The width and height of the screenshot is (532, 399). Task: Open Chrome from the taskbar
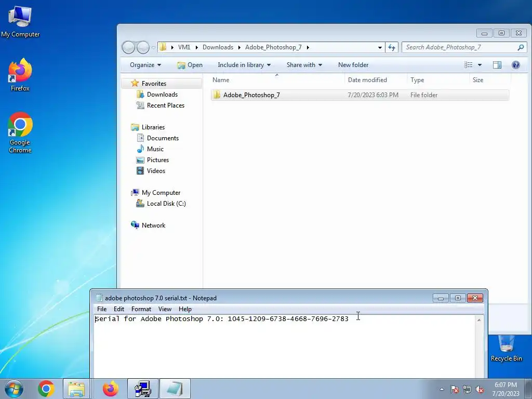click(x=46, y=389)
